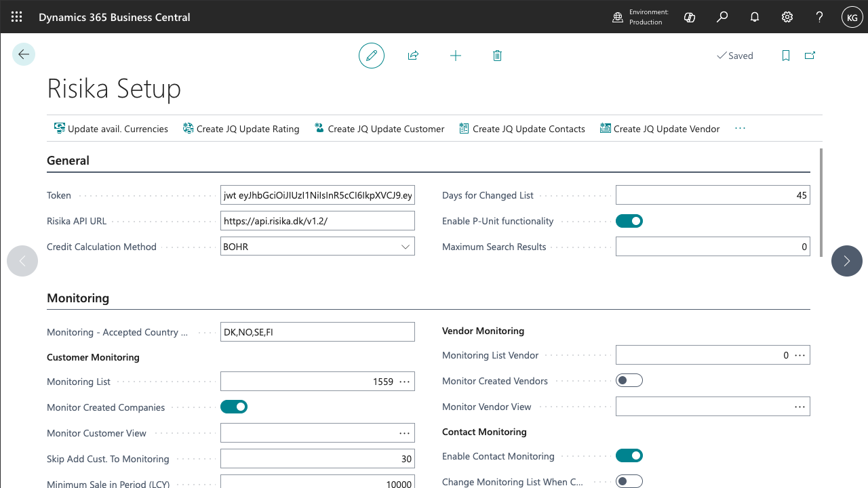Open the settings gear

(787, 17)
